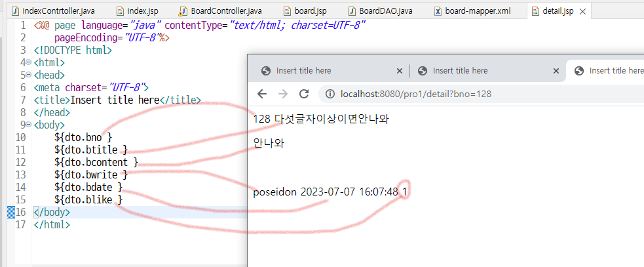
Task: View site information icon in address bar
Action: 330,94
